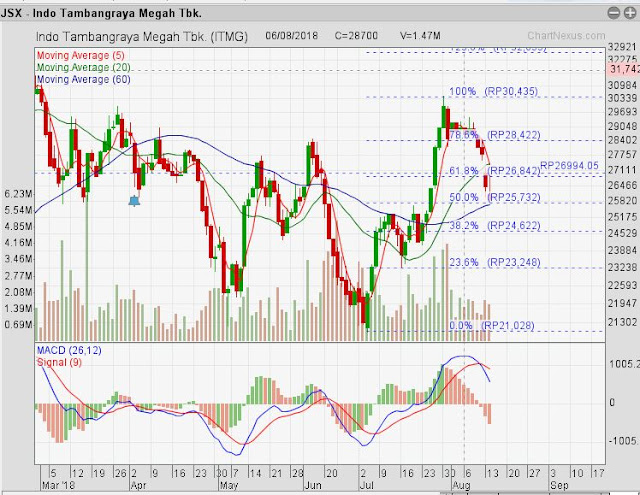Click the Sep month label
The image size is (640, 495).
click(x=559, y=486)
